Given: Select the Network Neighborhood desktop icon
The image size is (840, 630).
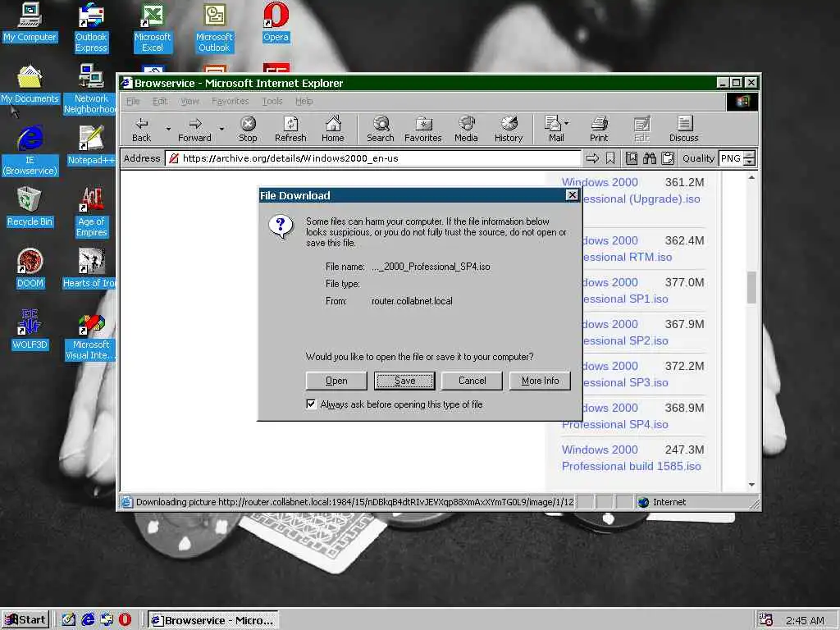Looking at the screenshot, I should pyautogui.click(x=90, y=89).
